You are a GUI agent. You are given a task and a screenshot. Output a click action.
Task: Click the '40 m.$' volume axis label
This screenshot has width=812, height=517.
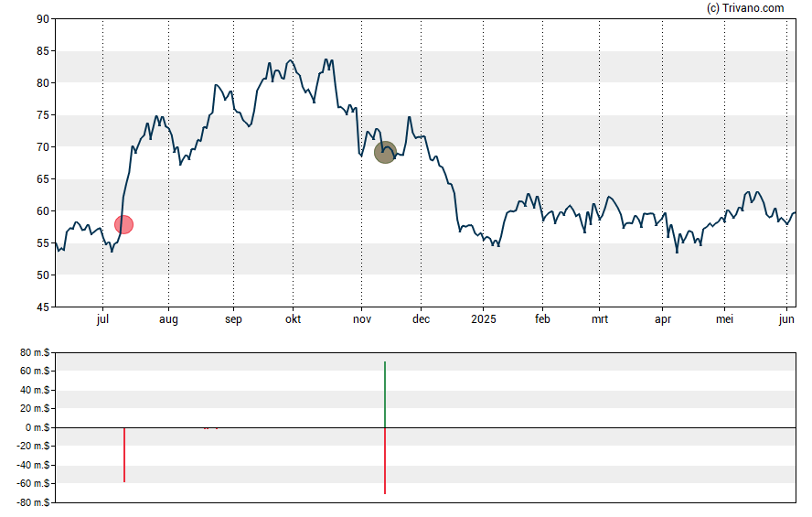click(36, 390)
